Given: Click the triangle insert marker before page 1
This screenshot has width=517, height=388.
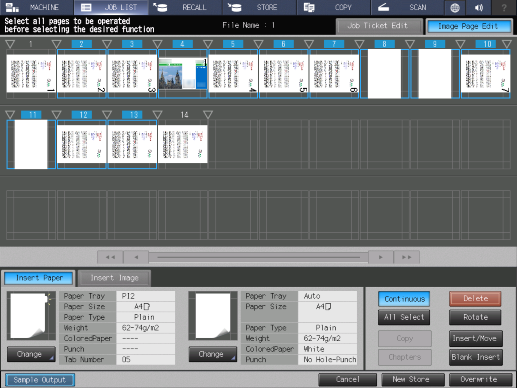Looking at the screenshot, I should click(x=10, y=44).
